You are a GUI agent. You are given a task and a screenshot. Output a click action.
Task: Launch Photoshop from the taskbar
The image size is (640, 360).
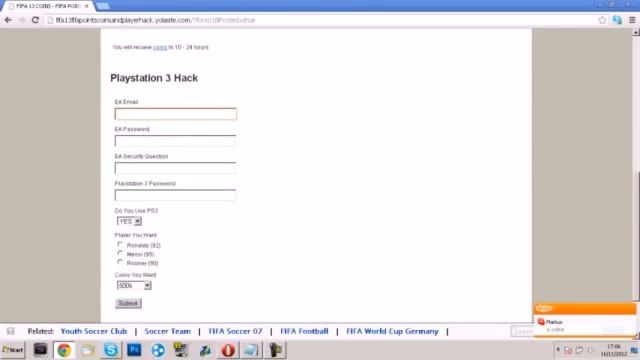click(134, 350)
